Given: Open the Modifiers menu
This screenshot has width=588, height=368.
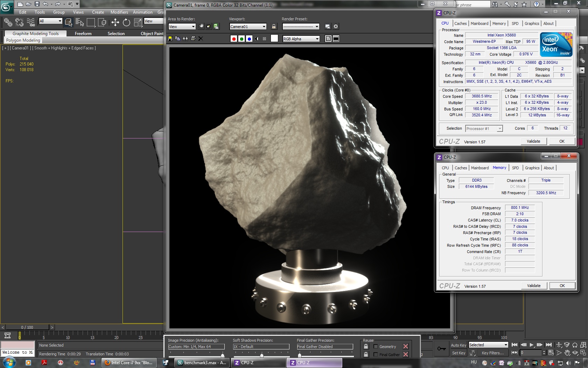Looking at the screenshot, I should coord(119,12).
